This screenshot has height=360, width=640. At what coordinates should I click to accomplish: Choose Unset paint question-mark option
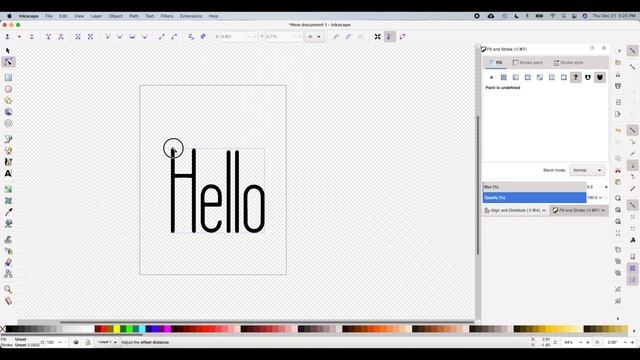[576, 77]
